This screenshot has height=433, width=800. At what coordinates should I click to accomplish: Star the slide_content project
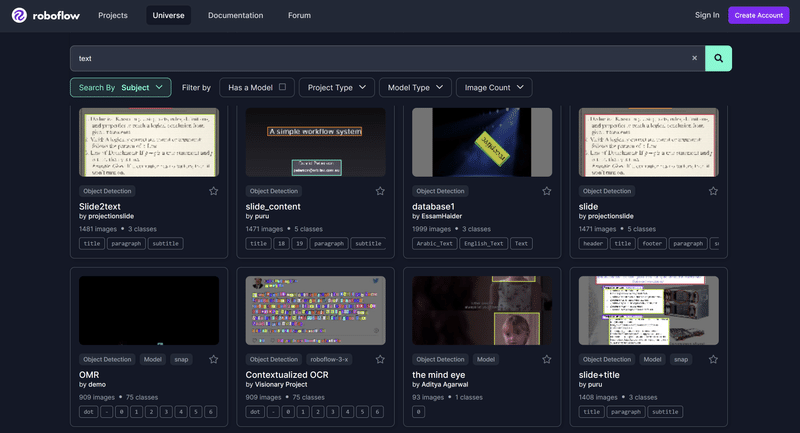click(380, 191)
